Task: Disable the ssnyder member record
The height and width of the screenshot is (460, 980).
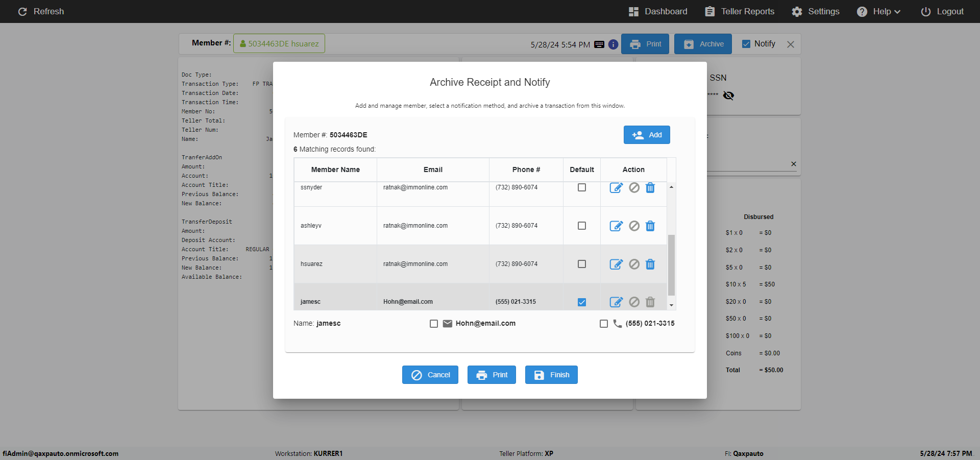Action: pos(634,188)
